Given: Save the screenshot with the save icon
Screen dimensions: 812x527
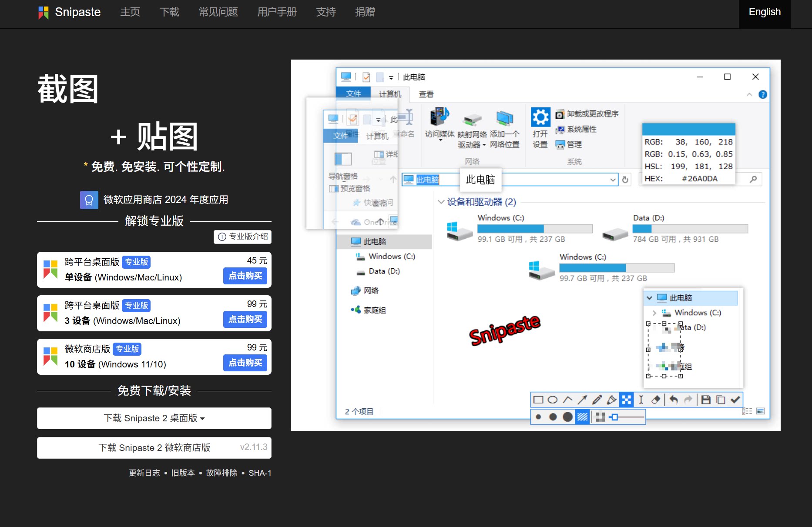Looking at the screenshot, I should (706, 400).
